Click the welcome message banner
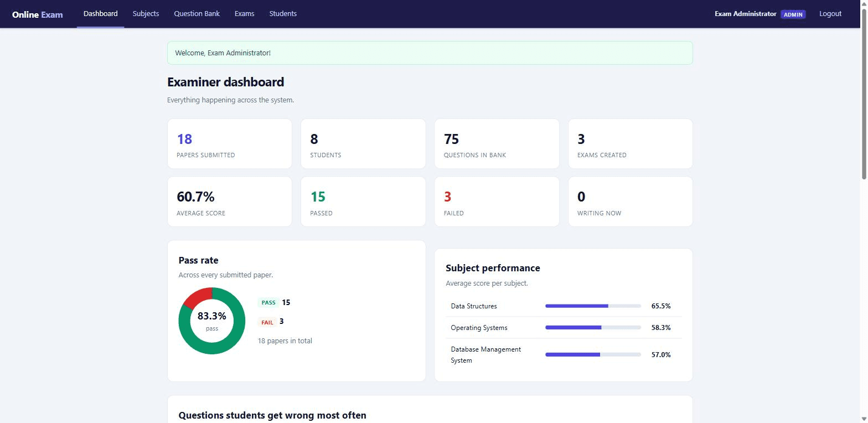 (x=430, y=53)
